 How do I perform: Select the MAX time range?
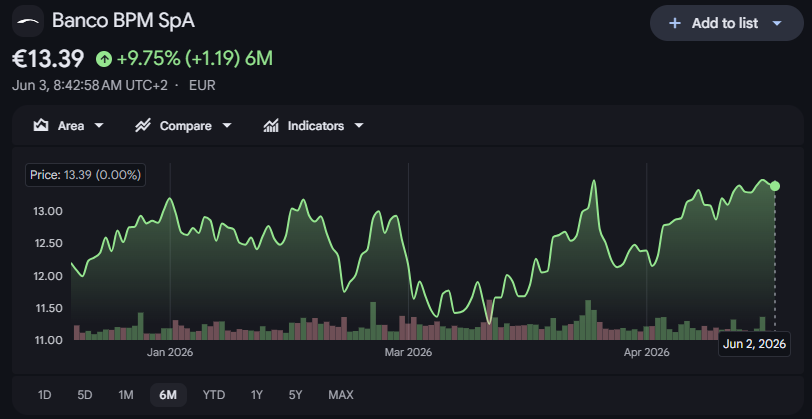pos(341,395)
